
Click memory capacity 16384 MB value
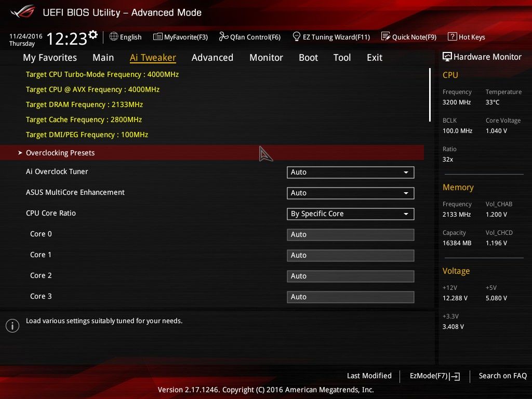pyautogui.click(x=457, y=243)
